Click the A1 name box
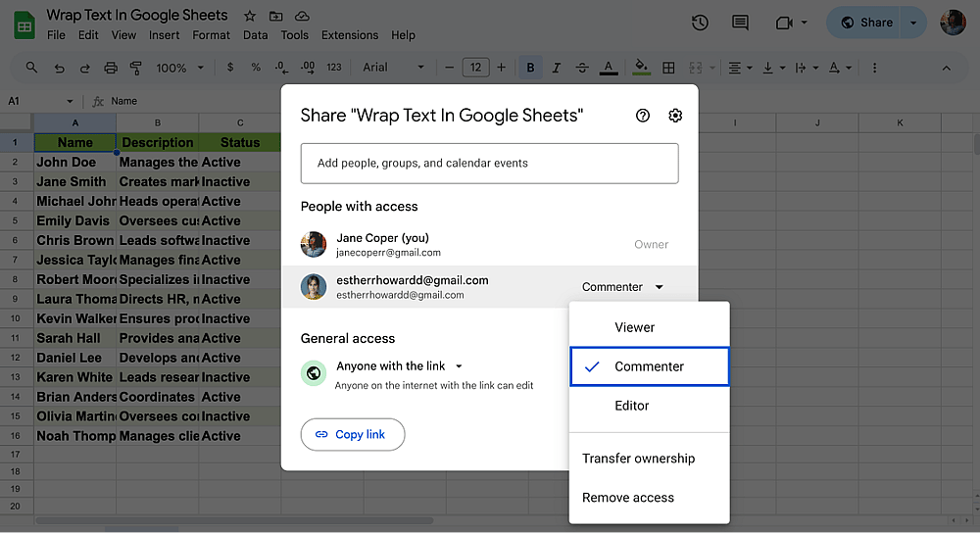Screen dimensions: 980x533 pyautogui.click(x=40, y=101)
